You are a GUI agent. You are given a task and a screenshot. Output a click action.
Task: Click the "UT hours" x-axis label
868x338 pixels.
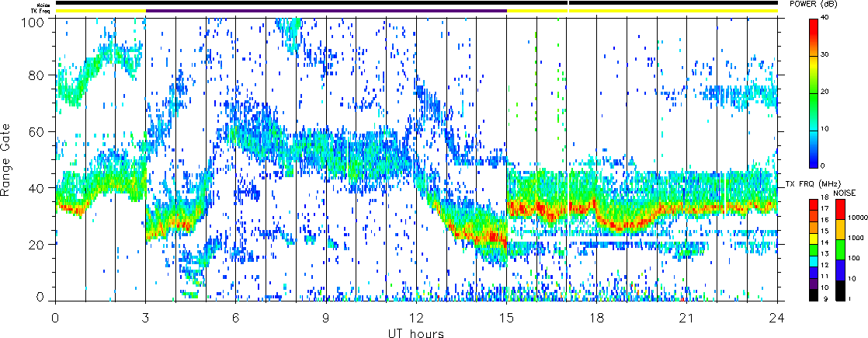click(x=416, y=333)
